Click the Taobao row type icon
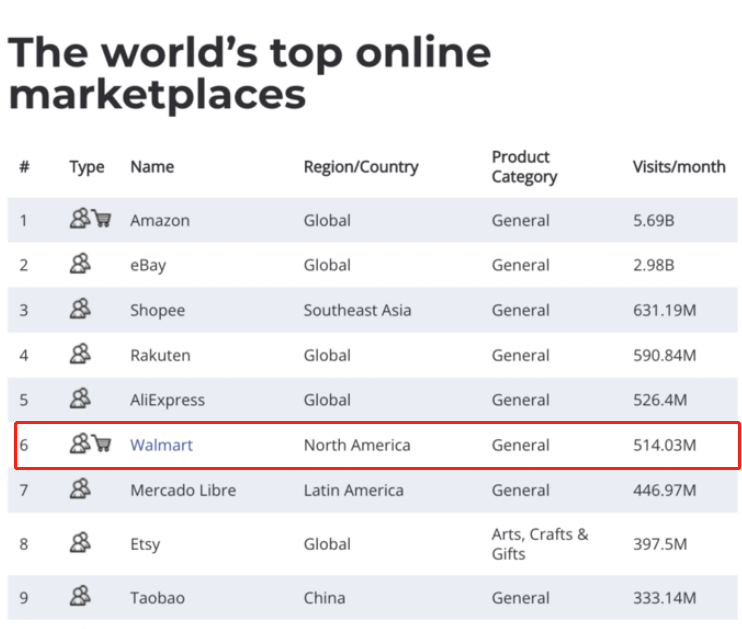 coord(80,597)
